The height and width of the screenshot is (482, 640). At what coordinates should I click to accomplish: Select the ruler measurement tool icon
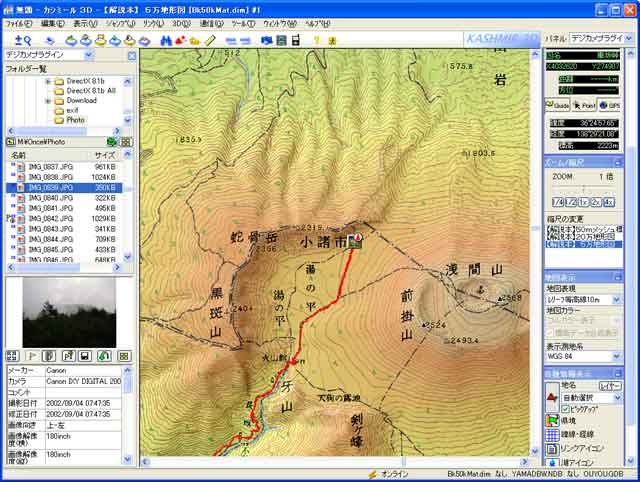(x=211, y=40)
